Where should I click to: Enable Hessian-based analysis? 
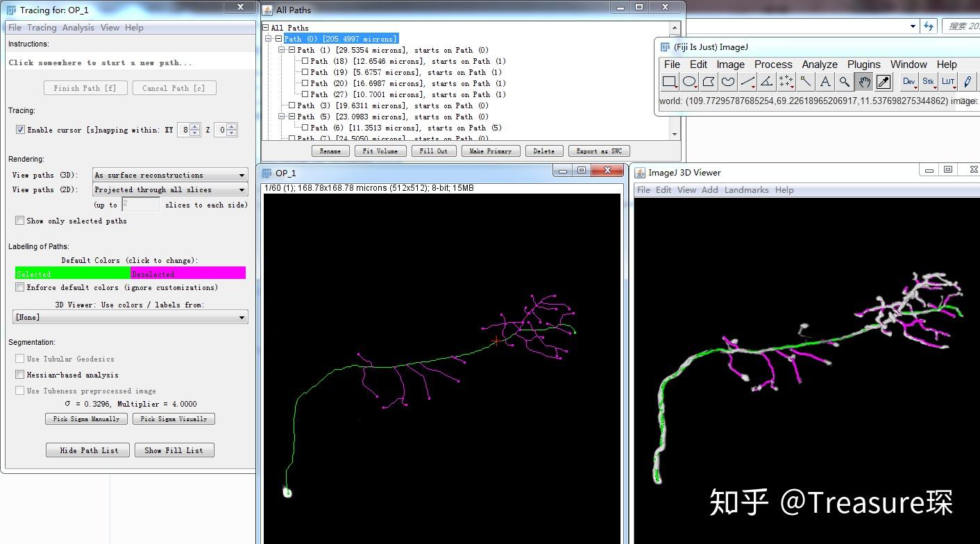[x=20, y=374]
